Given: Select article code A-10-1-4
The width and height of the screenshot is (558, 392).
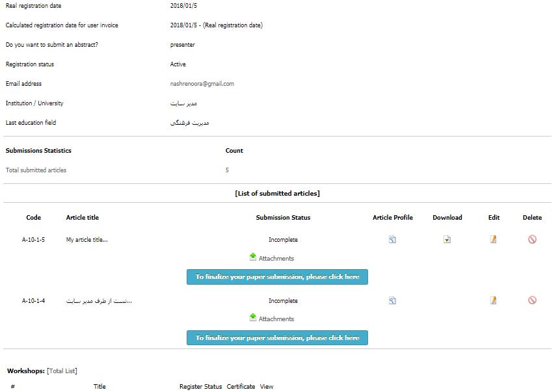Looking at the screenshot, I should 33,301.
